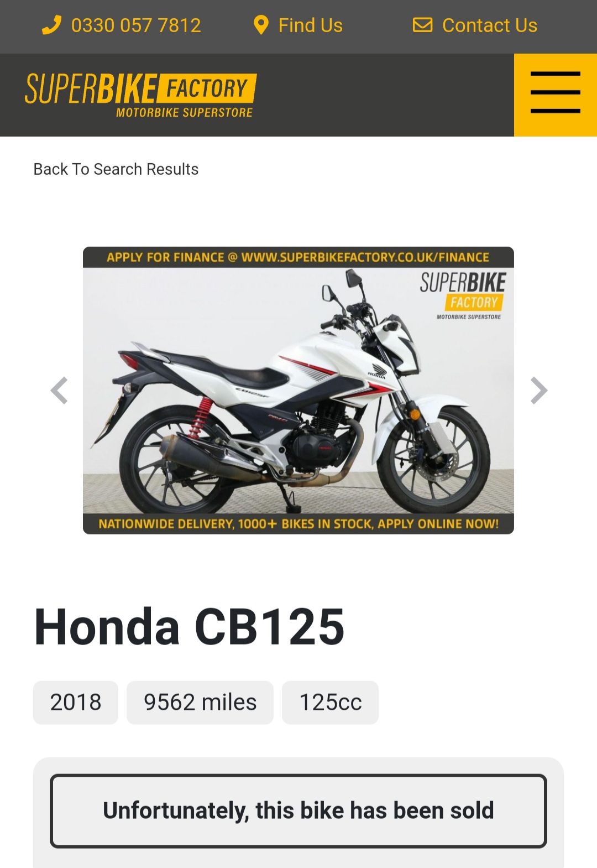
Task: Click the bike has been sold notice
Action: point(298,811)
